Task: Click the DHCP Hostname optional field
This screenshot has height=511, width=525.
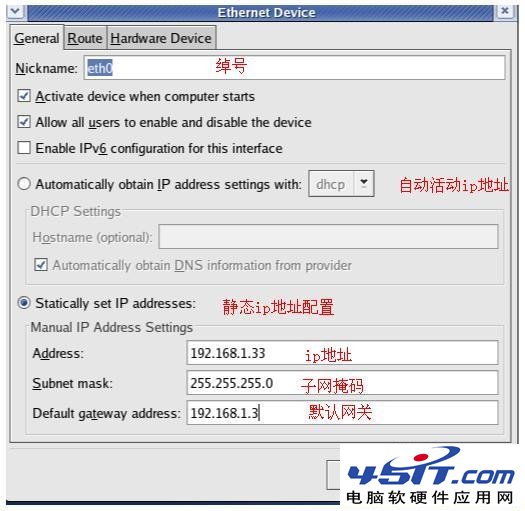Action: click(x=328, y=237)
